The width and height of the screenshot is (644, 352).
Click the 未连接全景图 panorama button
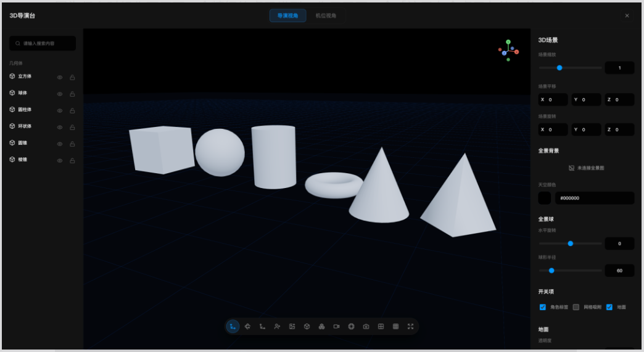coord(586,168)
